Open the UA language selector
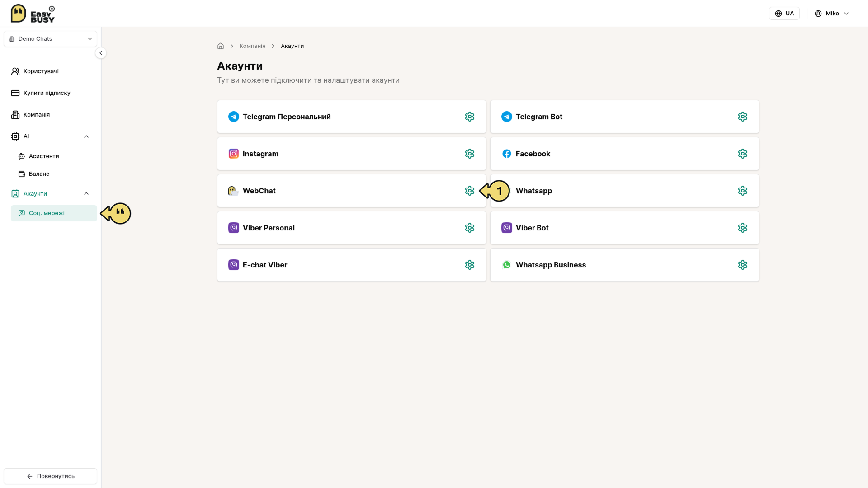Screen dimensions: 868x488 tap(784, 14)
